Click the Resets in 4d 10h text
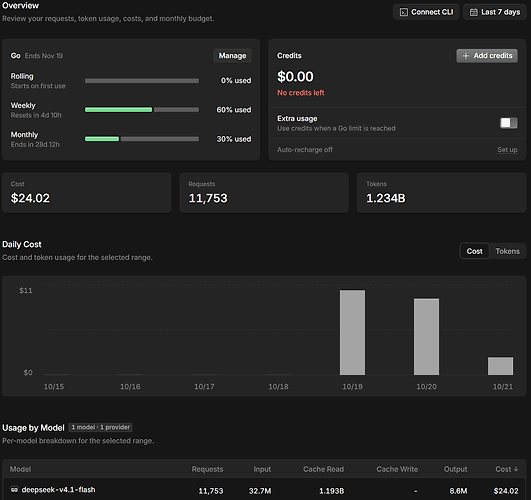The height and width of the screenshot is (500, 531). [36, 115]
